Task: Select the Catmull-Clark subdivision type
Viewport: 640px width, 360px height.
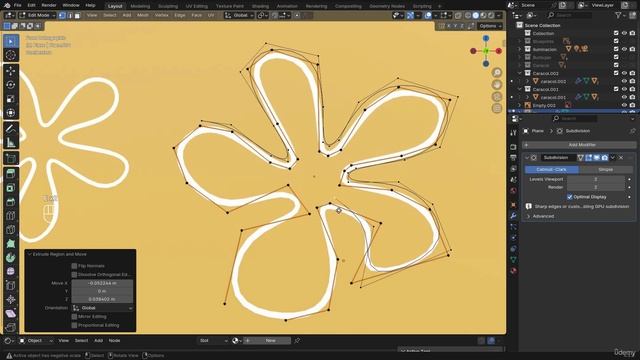Action: [551, 169]
